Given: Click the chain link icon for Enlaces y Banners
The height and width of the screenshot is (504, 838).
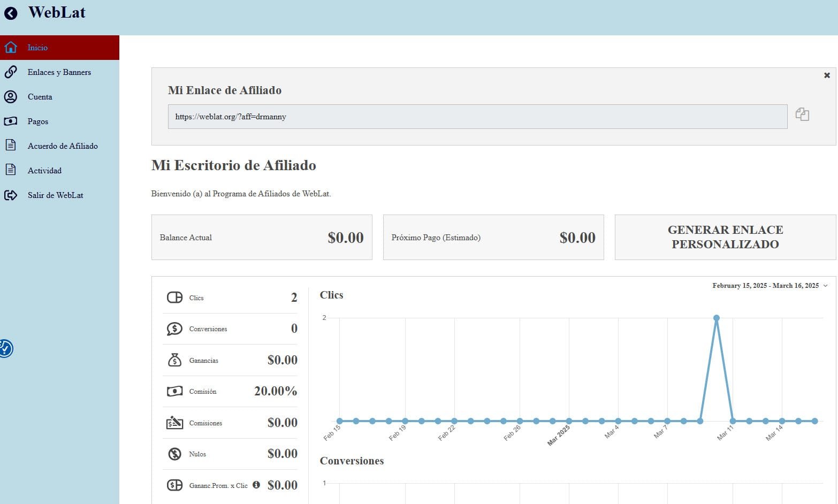Looking at the screenshot, I should 11,72.
